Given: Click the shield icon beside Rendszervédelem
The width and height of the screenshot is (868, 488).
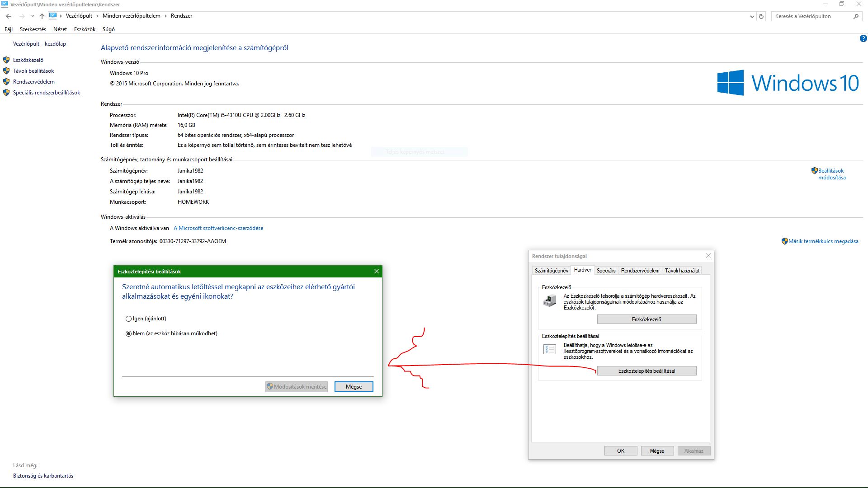Looking at the screenshot, I should 6,82.
